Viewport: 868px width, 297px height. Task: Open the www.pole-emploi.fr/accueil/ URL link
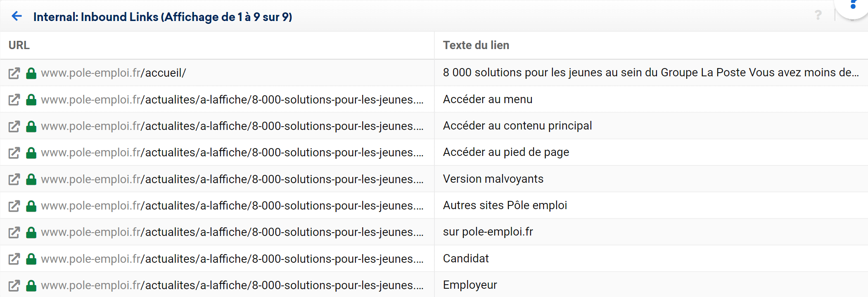pyautogui.click(x=113, y=73)
